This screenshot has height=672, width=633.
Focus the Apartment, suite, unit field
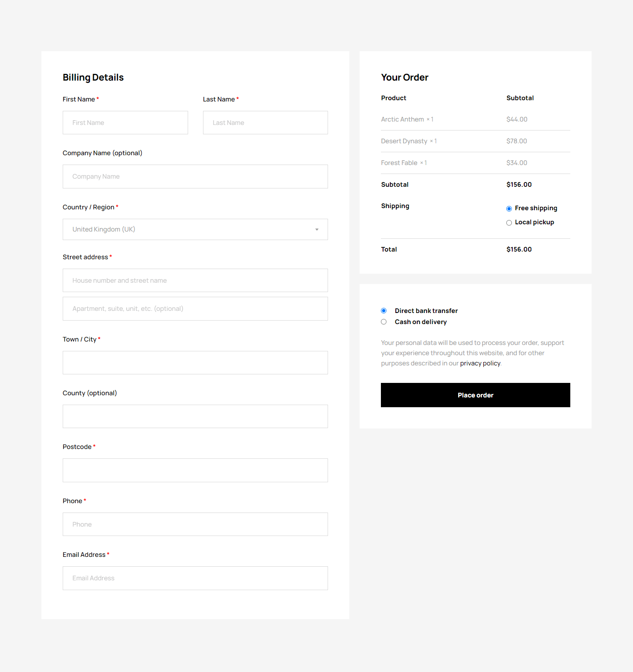tap(195, 309)
